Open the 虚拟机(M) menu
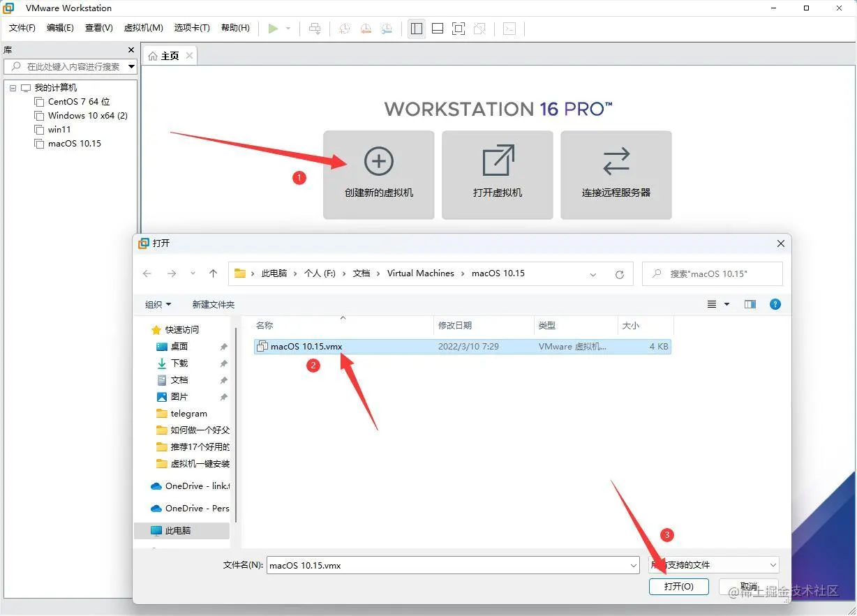This screenshot has width=857, height=616. (x=142, y=28)
